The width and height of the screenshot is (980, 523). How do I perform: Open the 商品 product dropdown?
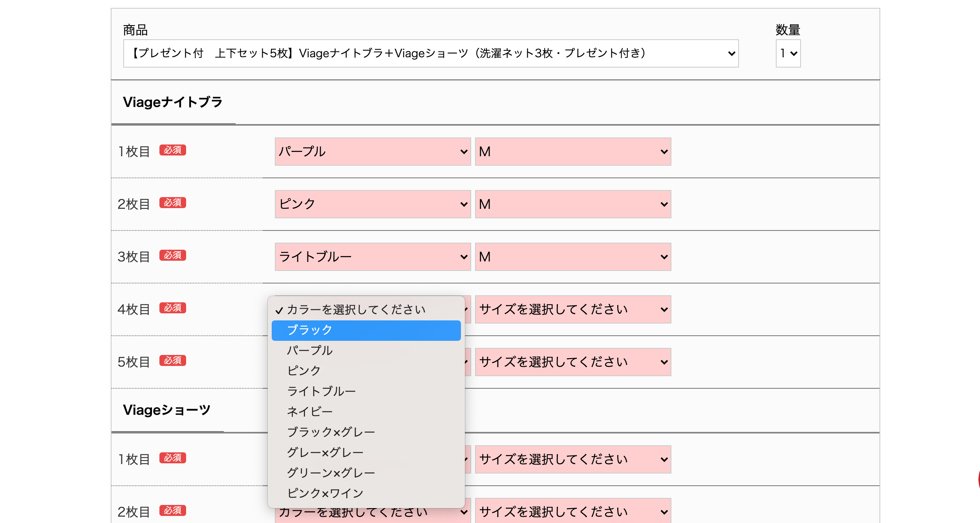coord(431,53)
